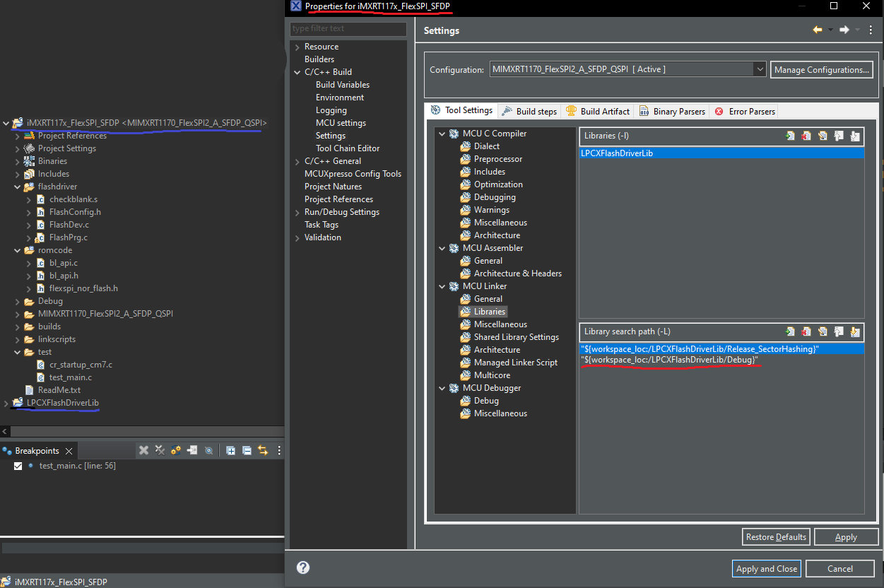Switch to the Build steps tab
Viewport: 884px width, 588px height.
(535, 110)
